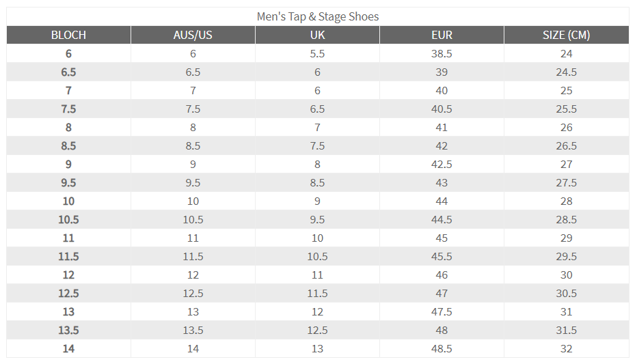Viewport: 637px width, 364px height.
Task: Click the BLOCH column header
Action: pyautogui.click(x=68, y=35)
